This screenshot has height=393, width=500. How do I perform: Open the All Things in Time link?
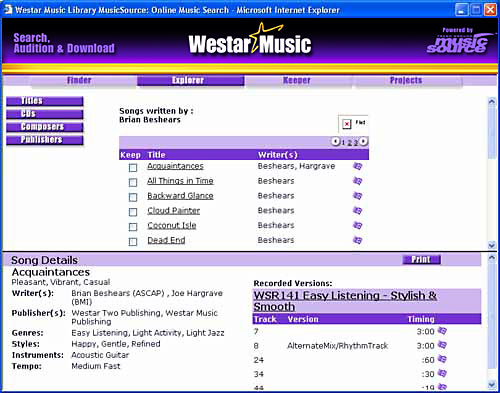(x=180, y=181)
